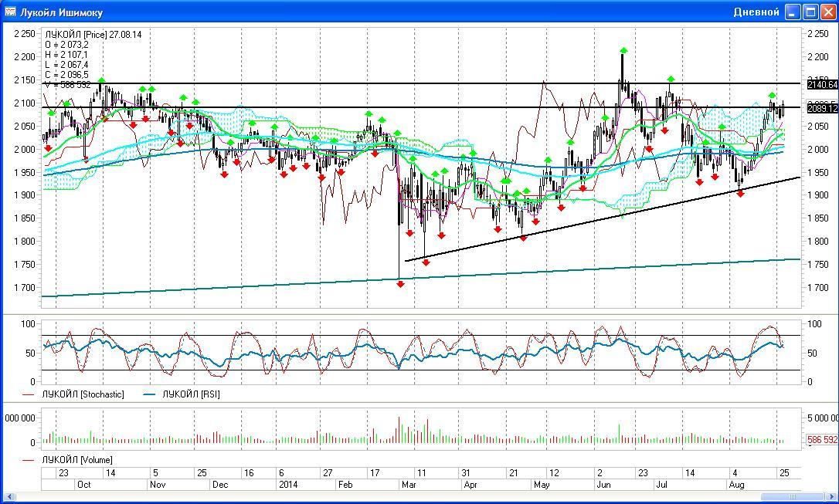Click the 'O = 2 073,2' open price text
Image resolution: width=839 pixels, height=504 pixels.
[x=67, y=45]
